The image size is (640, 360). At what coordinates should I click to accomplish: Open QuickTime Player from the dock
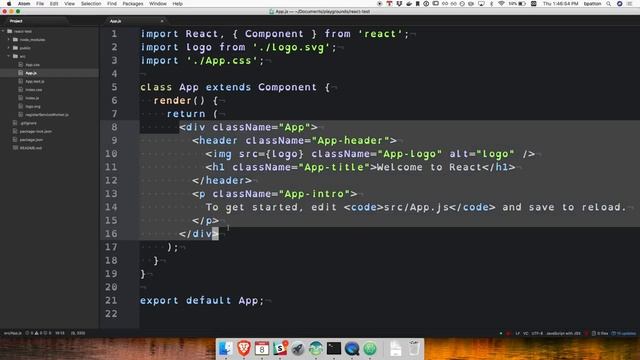(352, 349)
